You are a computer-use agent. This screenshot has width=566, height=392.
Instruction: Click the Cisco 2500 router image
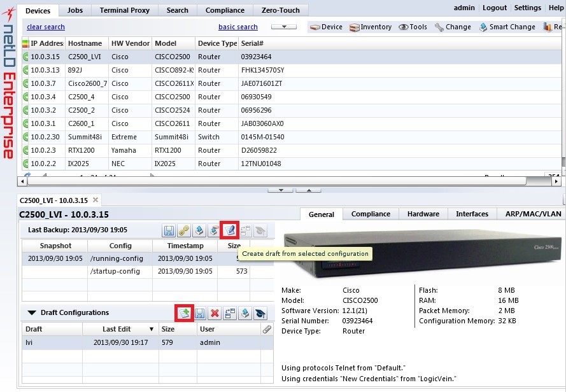(x=422, y=255)
